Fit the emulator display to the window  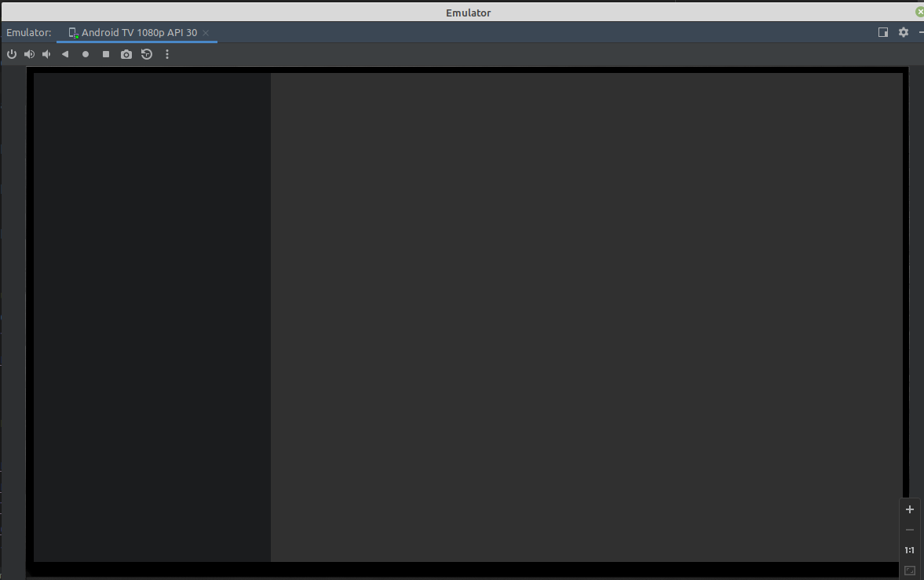pos(910,571)
